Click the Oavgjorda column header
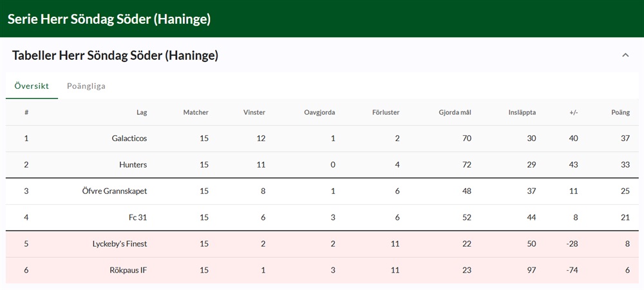This screenshot has width=644, height=290. [319, 112]
